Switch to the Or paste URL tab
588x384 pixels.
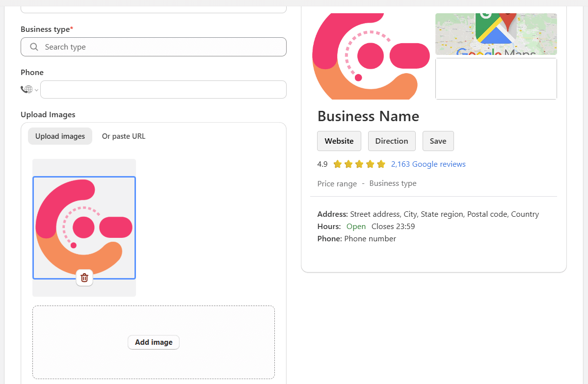[123, 136]
